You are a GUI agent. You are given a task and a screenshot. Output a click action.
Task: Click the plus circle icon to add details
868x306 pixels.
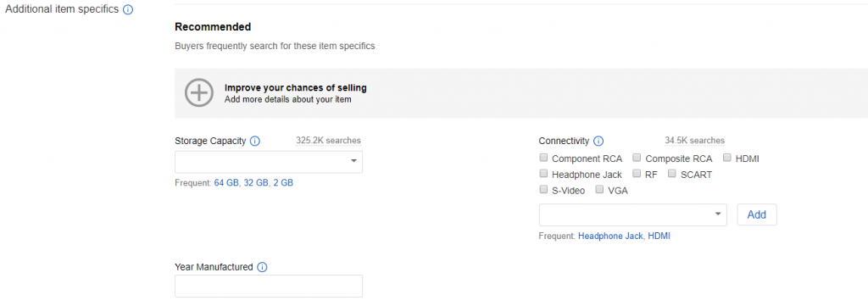point(198,93)
